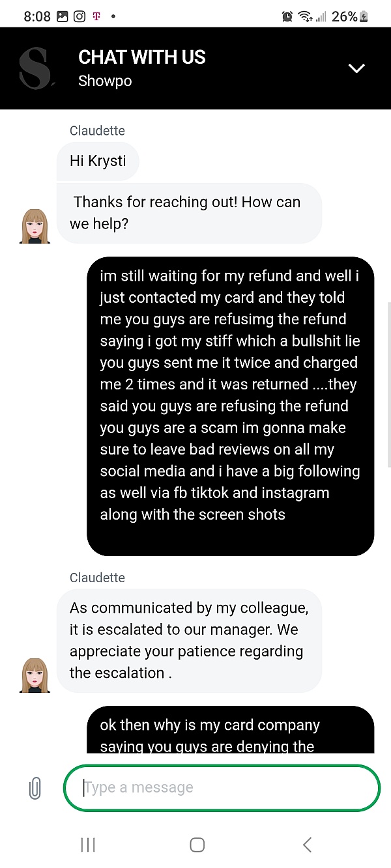Tap the "escalated to our manager" reply bubble
This screenshot has height=868, width=391.
point(189,640)
